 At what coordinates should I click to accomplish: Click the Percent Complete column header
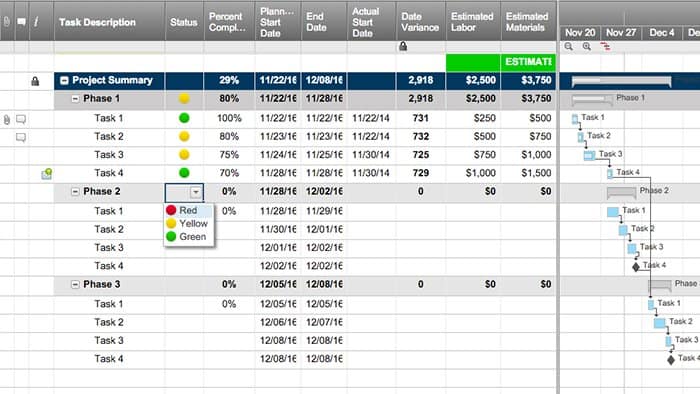coord(229,22)
